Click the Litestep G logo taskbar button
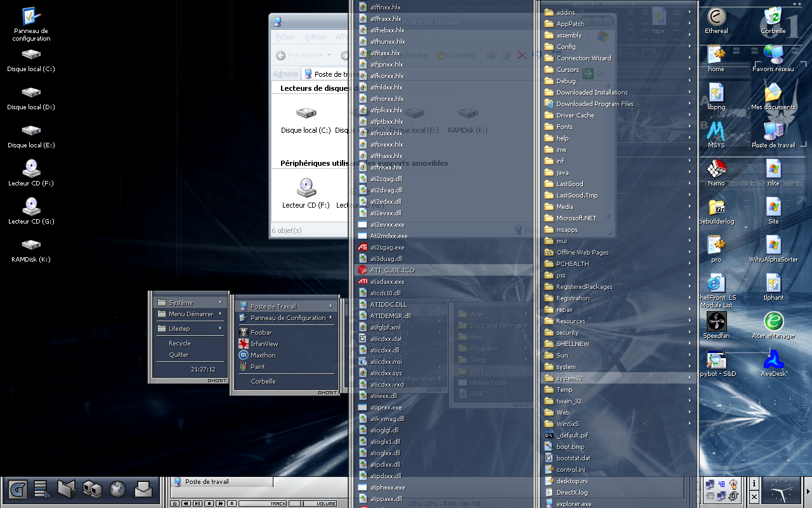This screenshot has height=508, width=812. [x=18, y=489]
